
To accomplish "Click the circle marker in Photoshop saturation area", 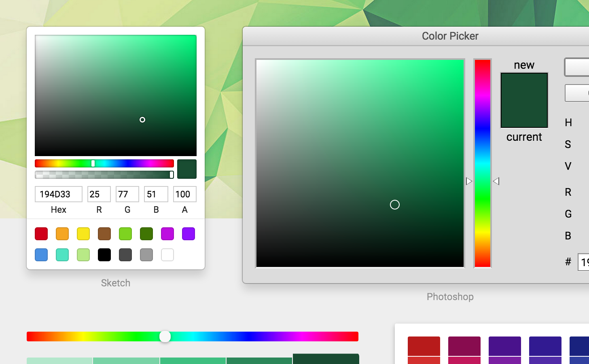I will [x=395, y=205].
